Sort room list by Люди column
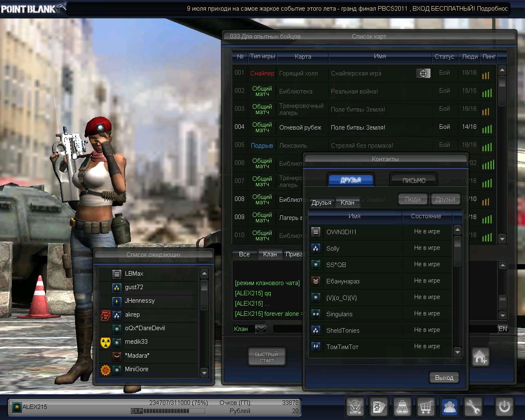The height and width of the screenshot is (420, 525). coord(470,57)
